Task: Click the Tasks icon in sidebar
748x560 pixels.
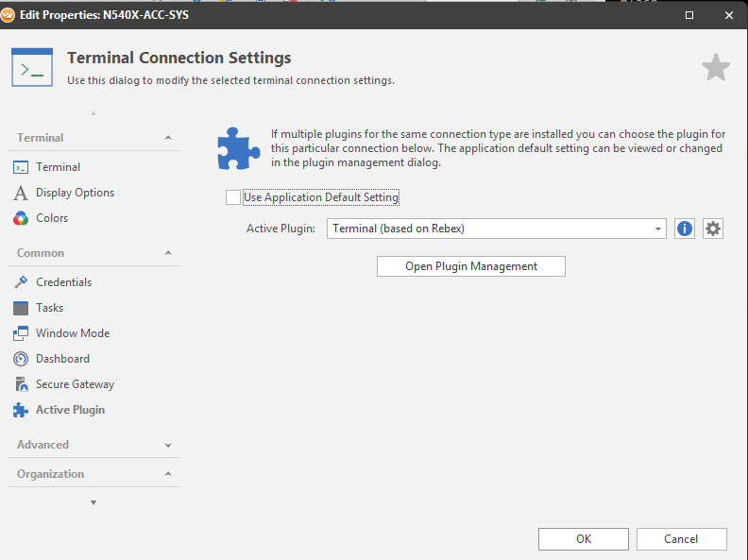Action: [20, 308]
